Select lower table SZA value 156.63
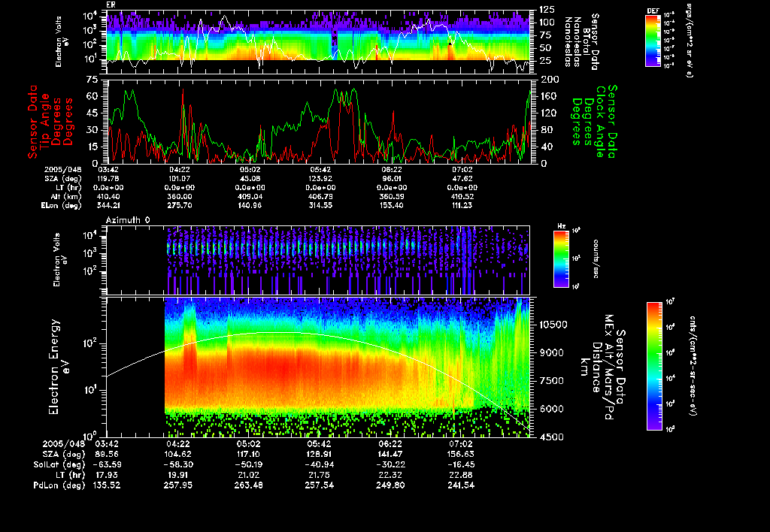 [x=461, y=455]
